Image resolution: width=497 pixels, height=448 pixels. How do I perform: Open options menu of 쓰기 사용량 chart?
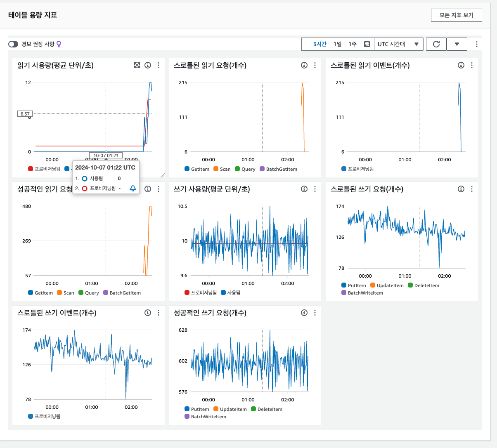pos(315,189)
